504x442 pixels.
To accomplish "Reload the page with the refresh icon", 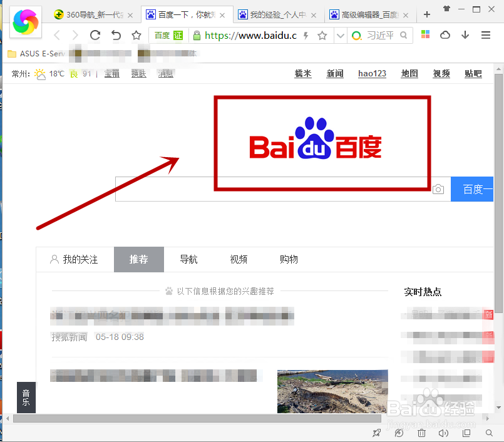I will [95, 35].
